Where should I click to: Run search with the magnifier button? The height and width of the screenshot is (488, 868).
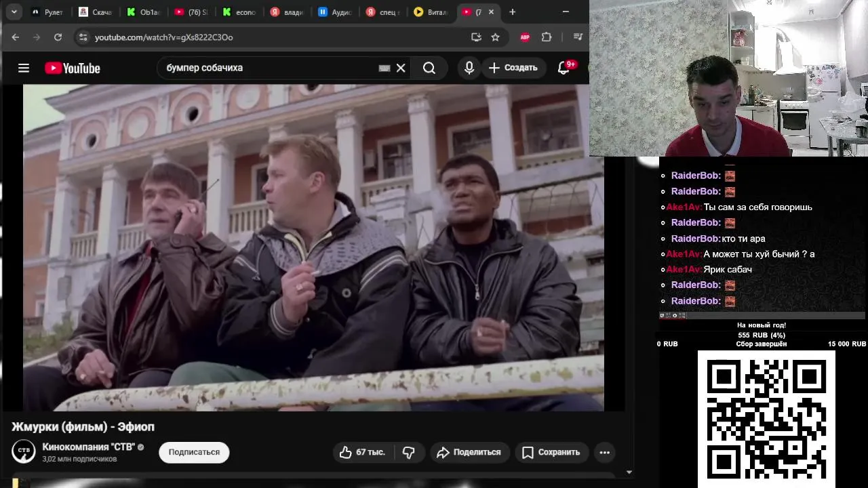coord(429,68)
